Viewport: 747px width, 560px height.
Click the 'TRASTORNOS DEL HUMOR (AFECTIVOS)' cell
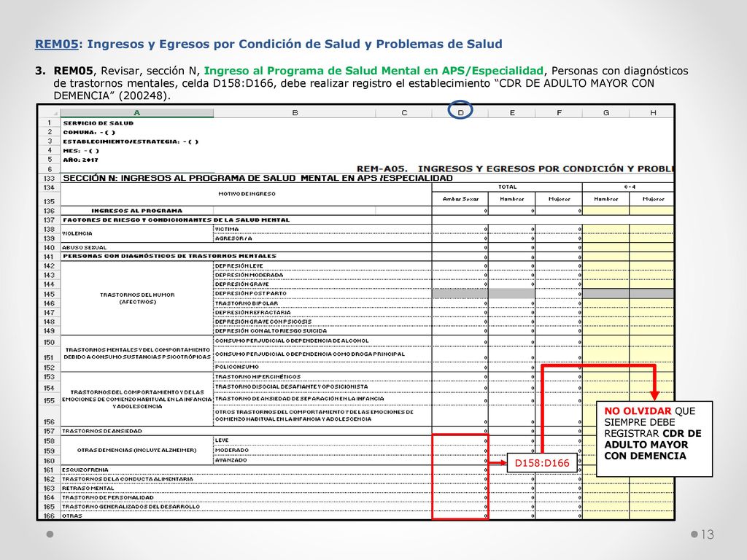coord(137,298)
